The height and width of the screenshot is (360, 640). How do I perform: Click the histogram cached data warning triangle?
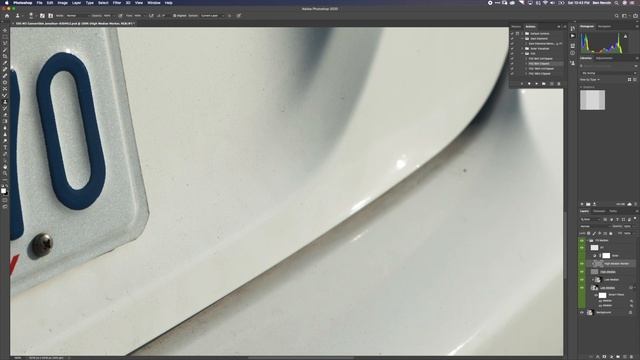pyautogui.click(x=625, y=36)
